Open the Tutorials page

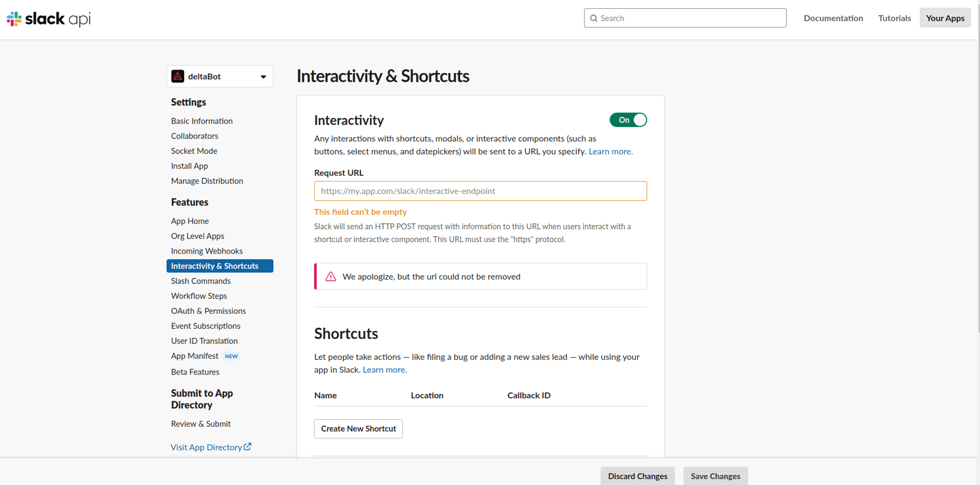pyautogui.click(x=894, y=18)
